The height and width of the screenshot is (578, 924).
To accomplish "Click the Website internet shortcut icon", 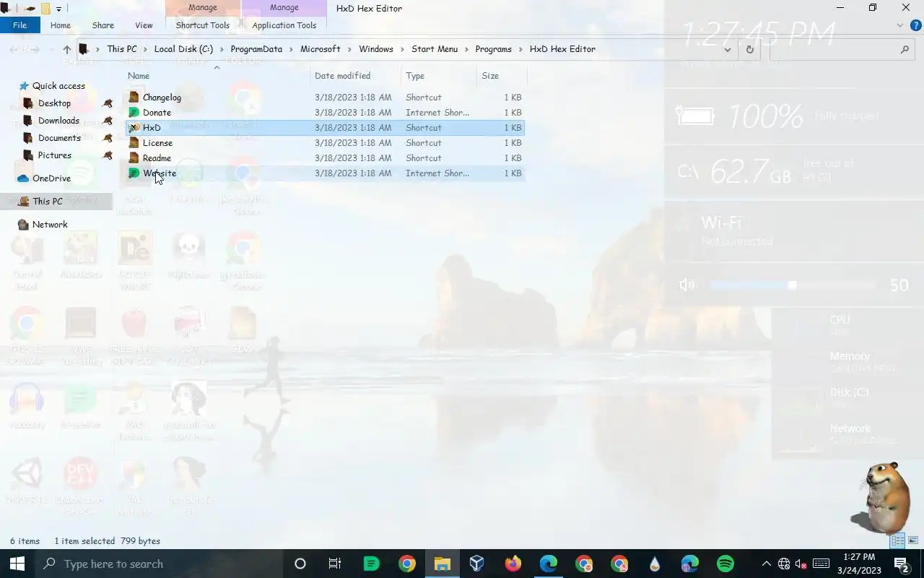I will (x=134, y=173).
